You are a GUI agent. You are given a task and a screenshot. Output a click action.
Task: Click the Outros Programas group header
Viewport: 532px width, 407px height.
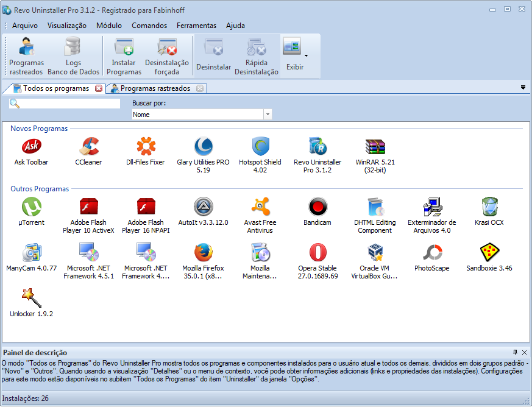tap(40, 189)
